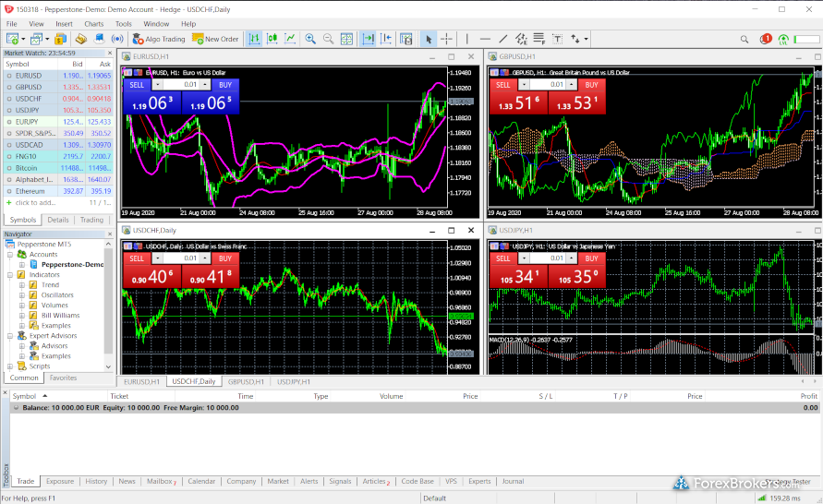Image resolution: width=823 pixels, height=504 pixels.
Task: Open the notifications icon with red badge
Action: pyautogui.click(x=765, y=39)
